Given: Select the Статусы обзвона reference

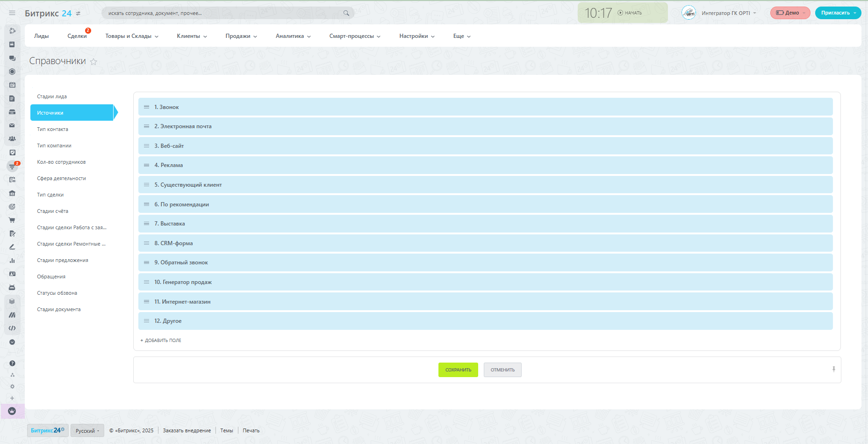Looking at the screenshot, I should (x=57, y=293).
